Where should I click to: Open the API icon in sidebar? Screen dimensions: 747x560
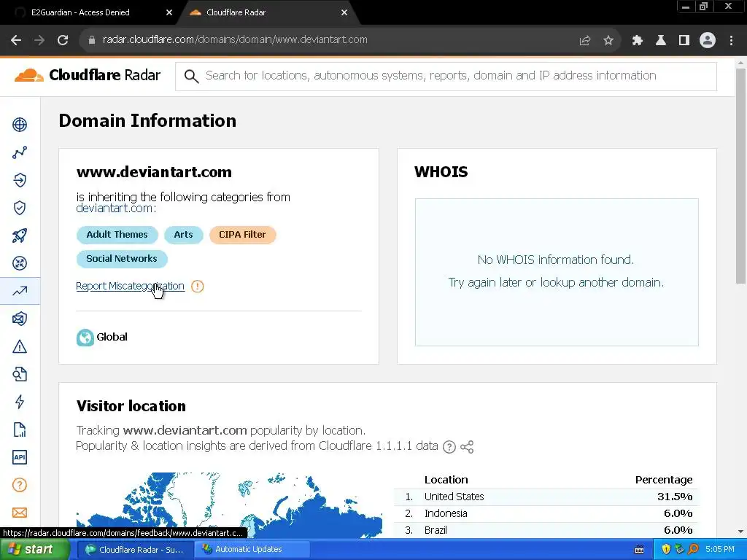(20, 457)
